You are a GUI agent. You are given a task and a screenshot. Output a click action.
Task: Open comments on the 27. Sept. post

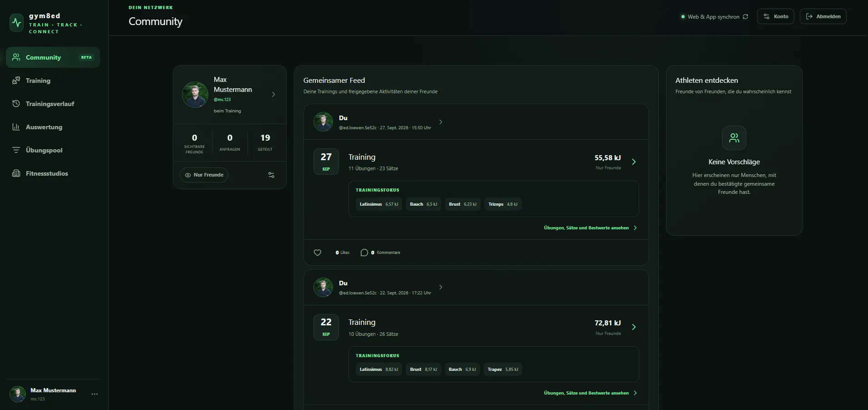(x=380, y=253)
